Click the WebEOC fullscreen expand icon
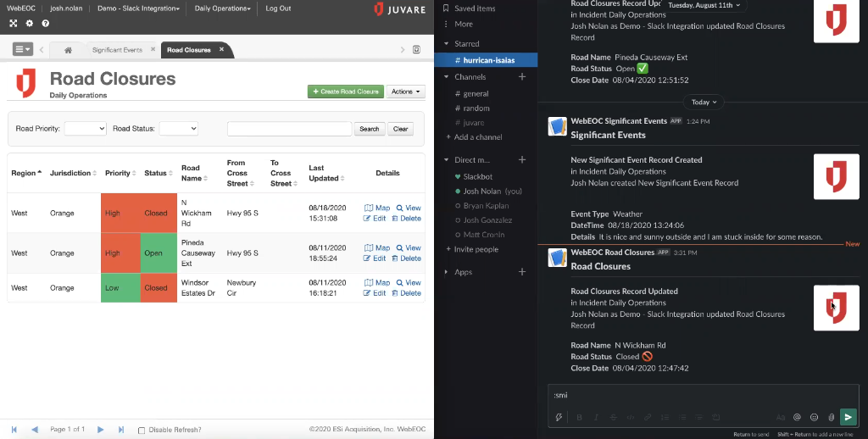 pos(14,23)
